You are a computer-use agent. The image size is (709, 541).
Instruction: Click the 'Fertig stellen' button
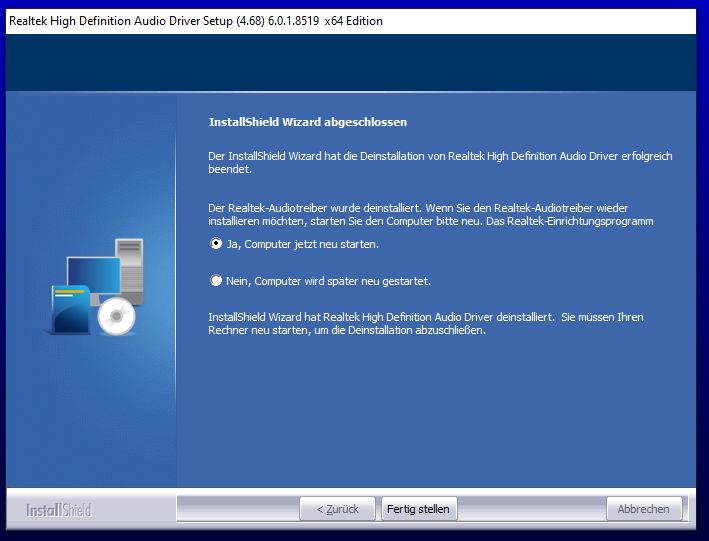pos(419,509)
